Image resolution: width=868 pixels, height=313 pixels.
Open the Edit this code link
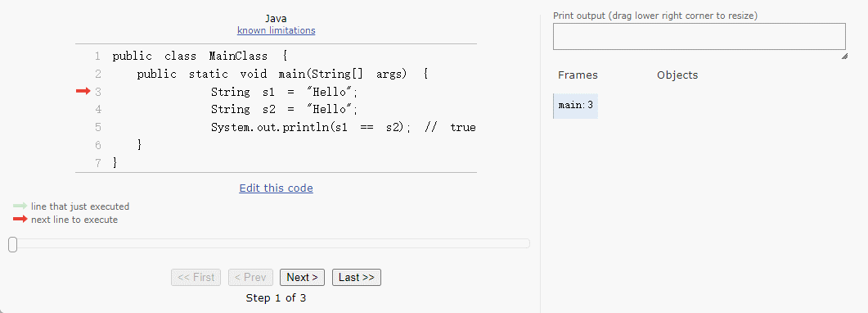[x=277, y=188]
